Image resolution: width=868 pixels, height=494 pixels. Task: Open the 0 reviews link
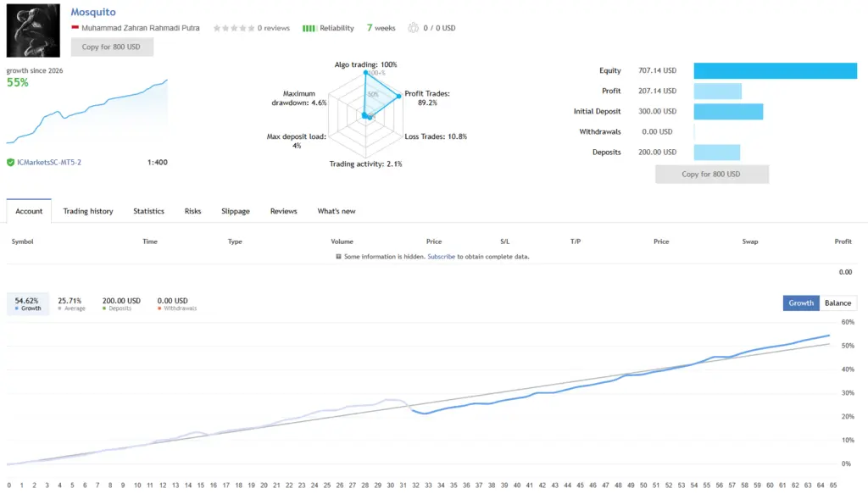point(274,28)
